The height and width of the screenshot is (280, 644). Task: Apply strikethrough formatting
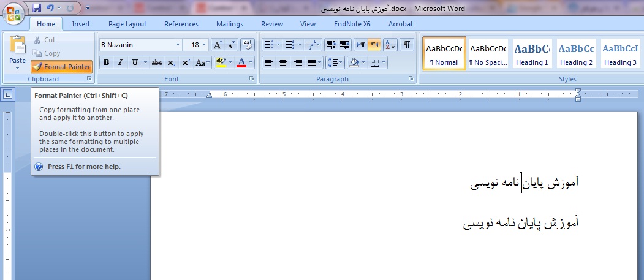(x=157, y=62)
